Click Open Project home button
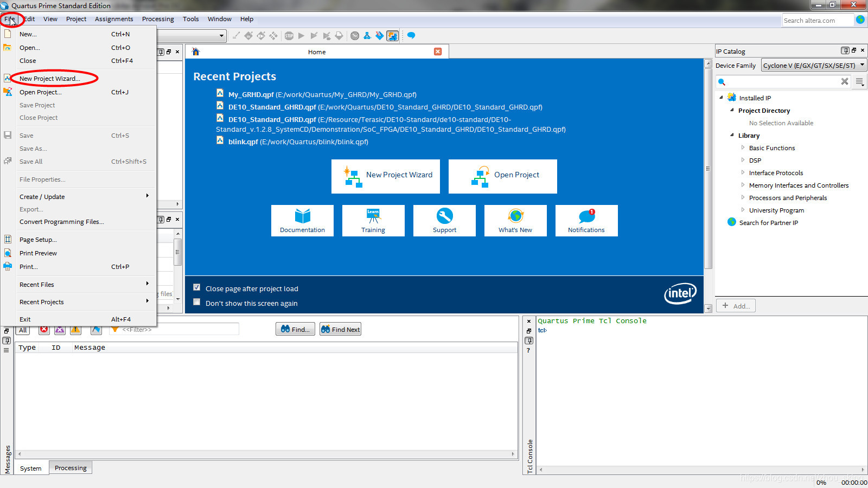868x488 pixels. pos(503,176)
